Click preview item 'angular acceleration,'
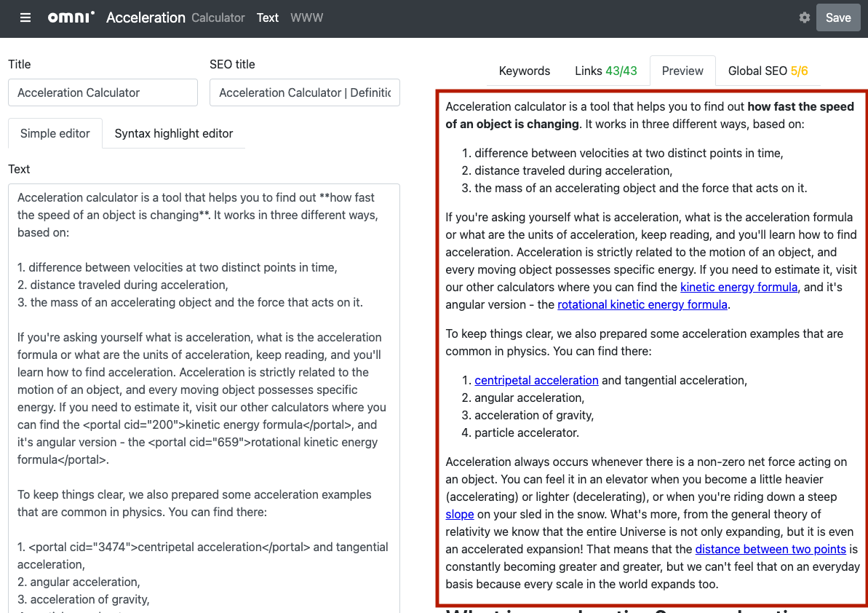This screenshot has width=868, height=613. (529, 398)
